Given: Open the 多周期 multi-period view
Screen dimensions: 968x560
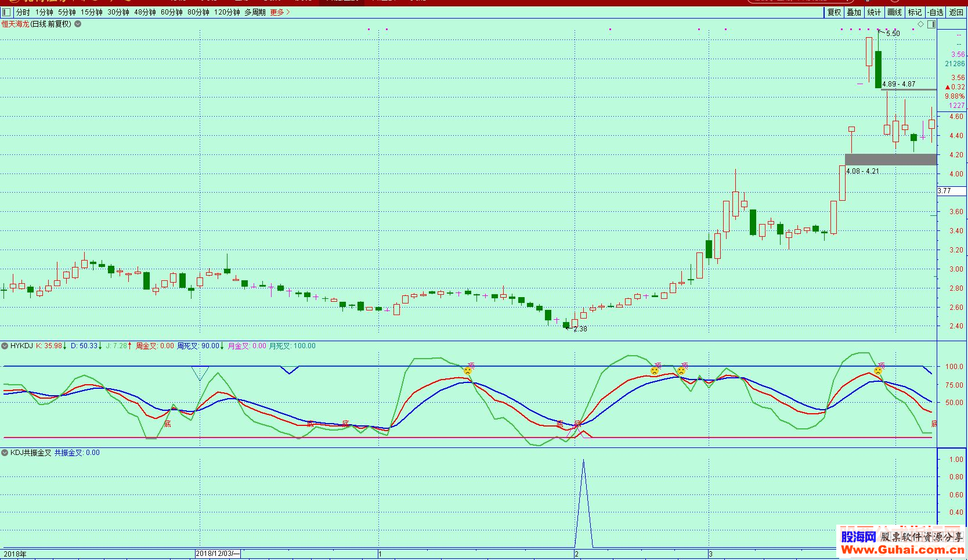Looking at the screenshot, I should click(x=255, y=12).
